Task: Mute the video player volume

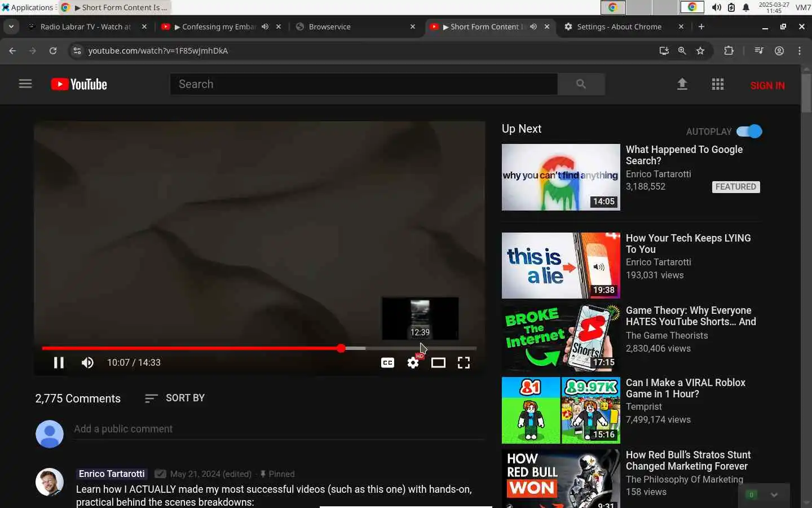Action: click(87, 362)
